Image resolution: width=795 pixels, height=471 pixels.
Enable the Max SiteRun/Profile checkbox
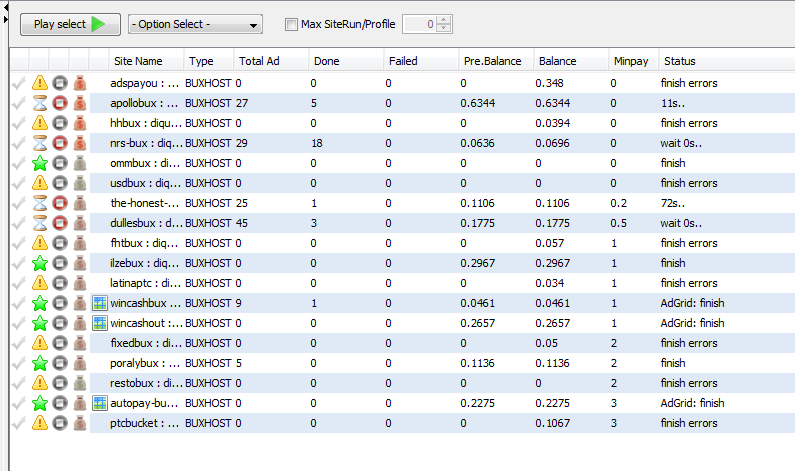(291, 24)
